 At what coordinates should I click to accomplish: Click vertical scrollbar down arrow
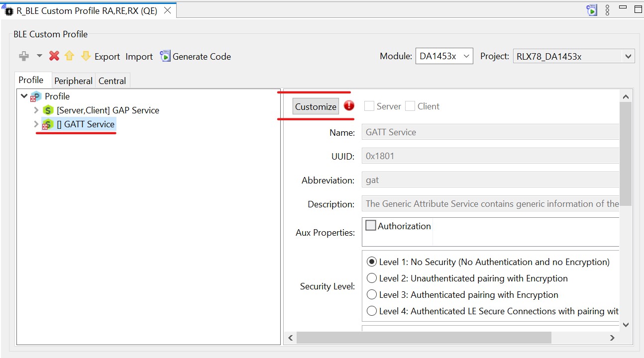[x=626, y=325]
